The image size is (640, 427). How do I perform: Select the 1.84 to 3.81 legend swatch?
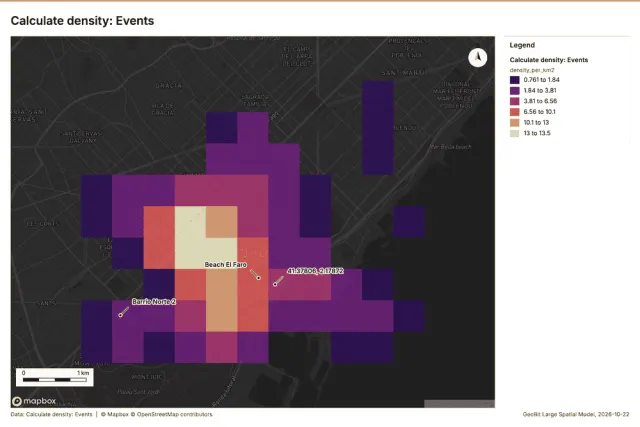514,91
